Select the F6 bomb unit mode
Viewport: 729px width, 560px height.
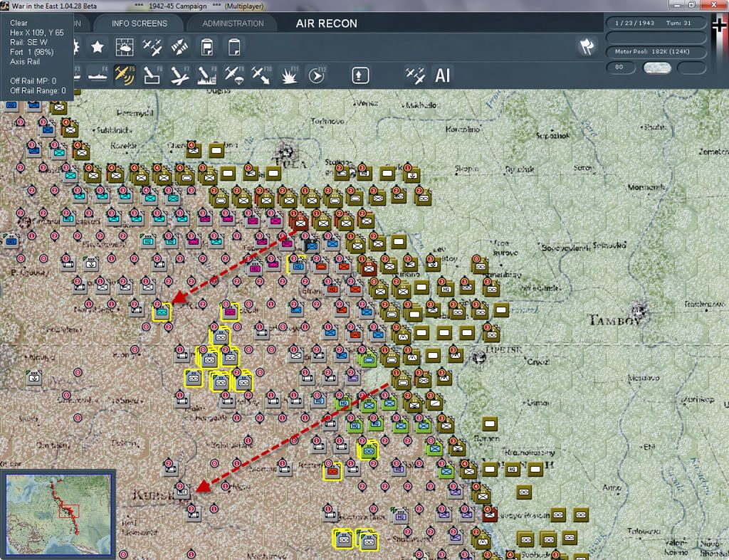152,75
